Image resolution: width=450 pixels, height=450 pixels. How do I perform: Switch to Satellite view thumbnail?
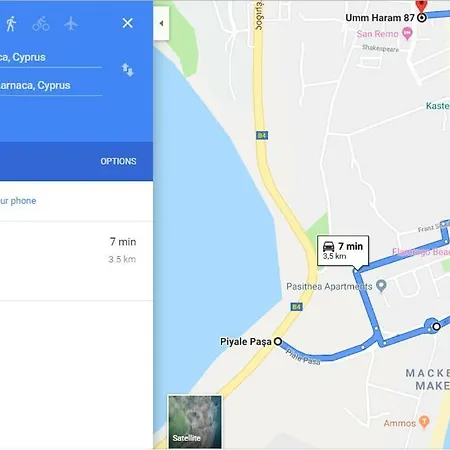[195, 422]
